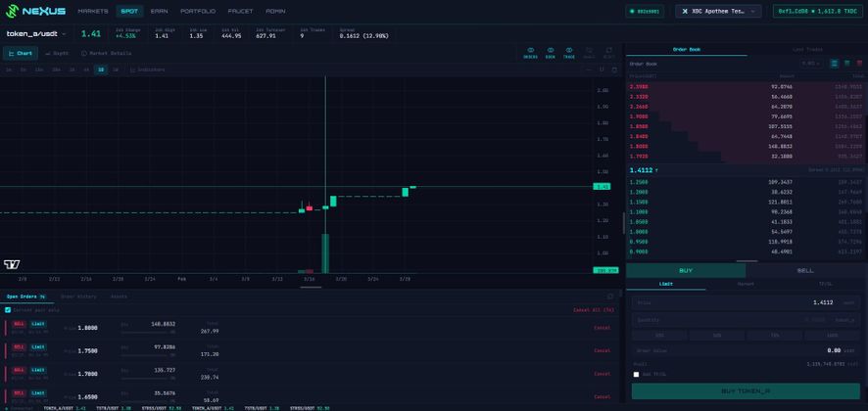Select the 1W chart interval

pyautogui.click(x=116, y=69)
